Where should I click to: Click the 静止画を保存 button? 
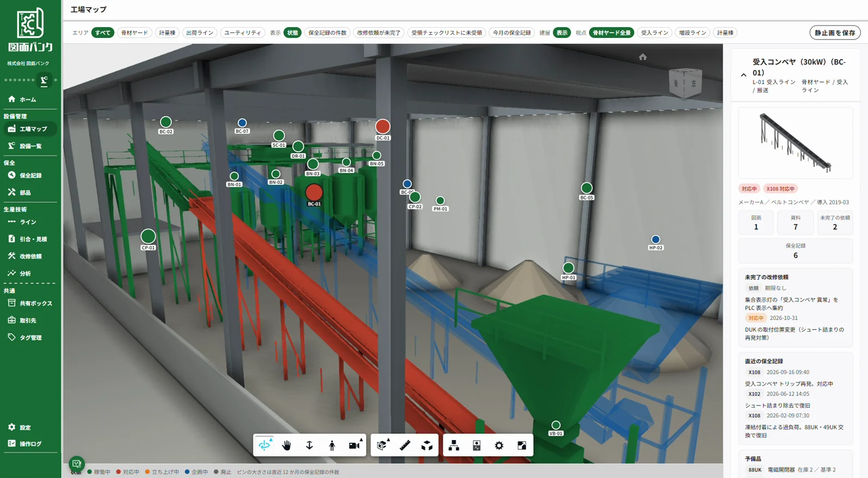(835, 33)
